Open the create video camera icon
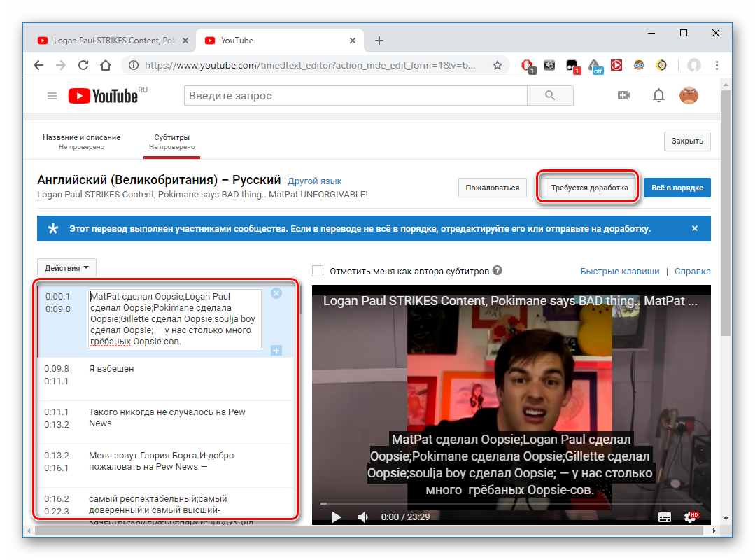The height and width of the screenshot is (560, 755). click(624, 95)
